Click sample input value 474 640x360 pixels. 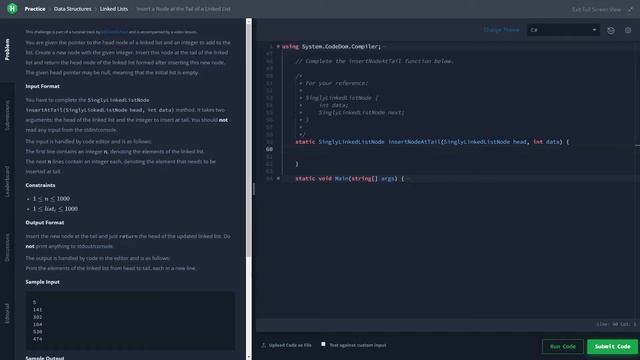(x=38, y=339)
